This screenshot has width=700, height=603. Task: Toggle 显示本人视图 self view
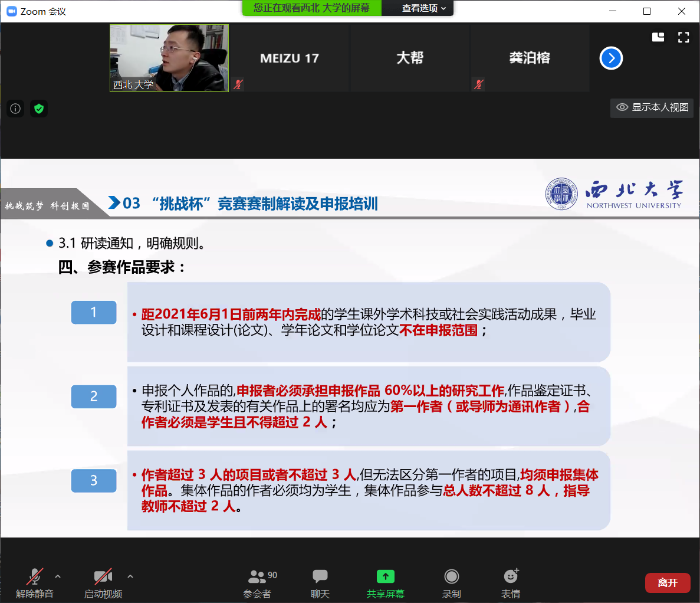pyautogui.click(x=652, y=107)
